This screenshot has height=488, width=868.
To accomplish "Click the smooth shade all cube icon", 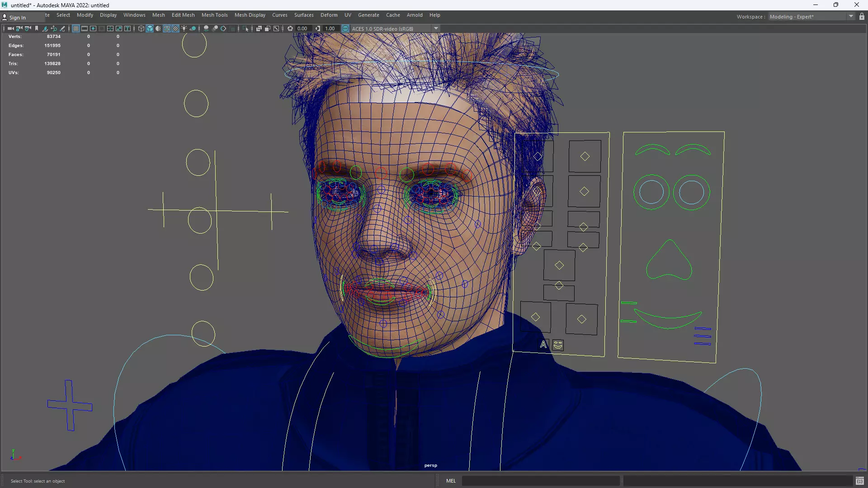I will click(x=150, y=28).
